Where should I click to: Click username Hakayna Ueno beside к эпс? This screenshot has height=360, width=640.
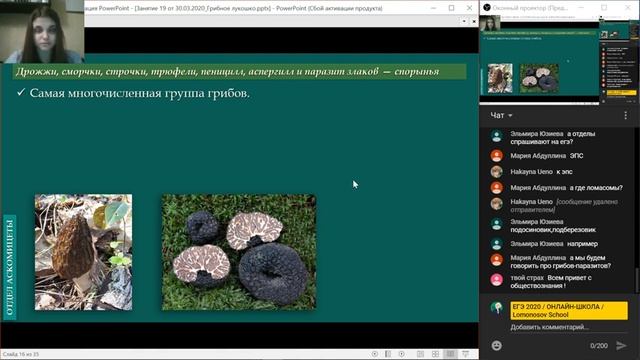pyautogui.click(x=531, y=172)
